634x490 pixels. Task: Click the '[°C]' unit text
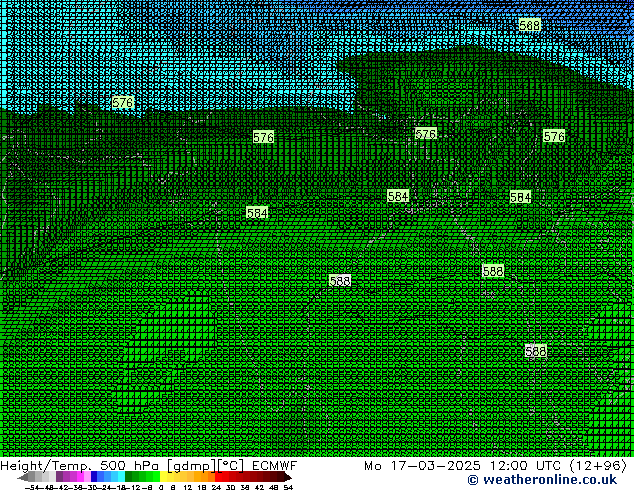231,466
